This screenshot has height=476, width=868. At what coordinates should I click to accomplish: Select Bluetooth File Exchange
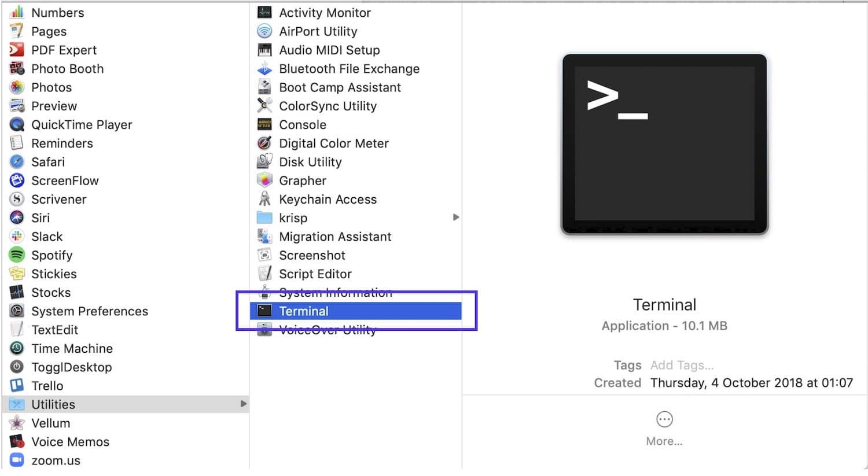click(349, 68)
